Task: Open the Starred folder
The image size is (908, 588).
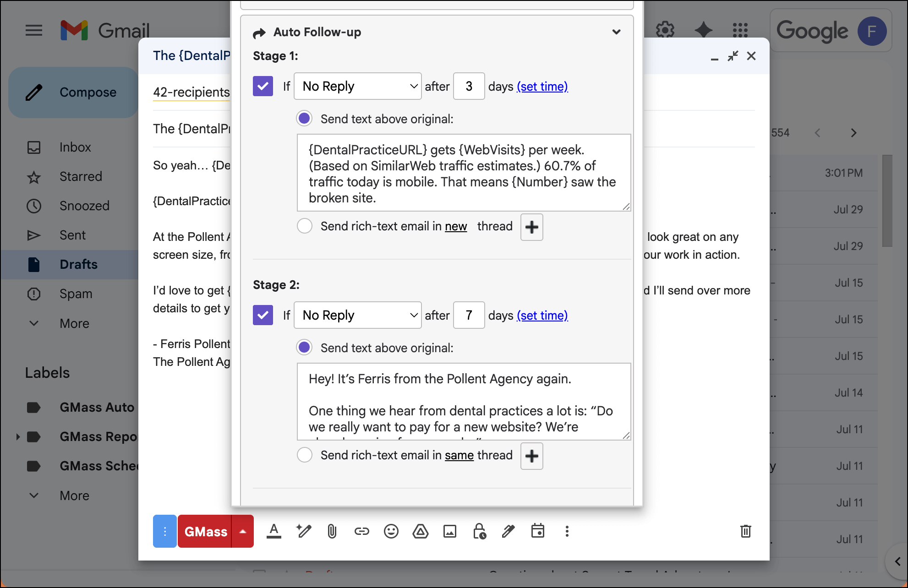Action: click(70, 177)
